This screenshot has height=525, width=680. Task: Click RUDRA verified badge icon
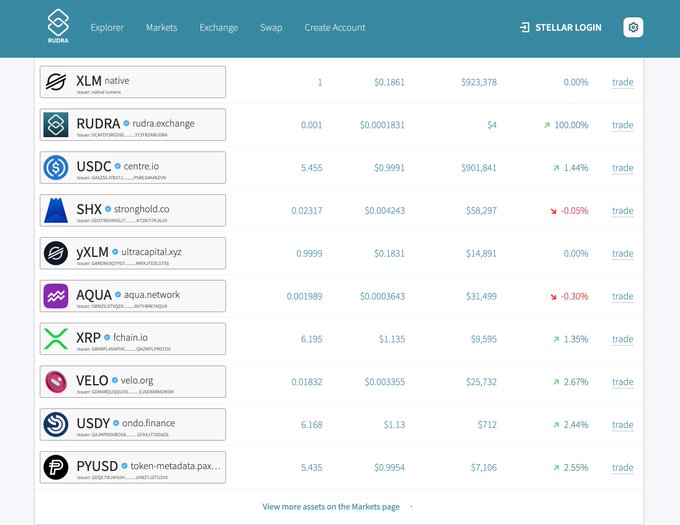[x=126, y=124]
